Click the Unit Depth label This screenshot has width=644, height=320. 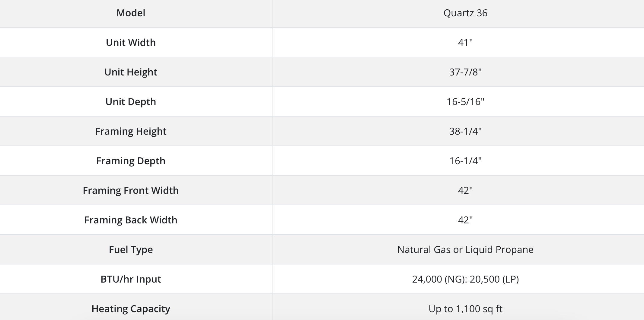[131, 102]
